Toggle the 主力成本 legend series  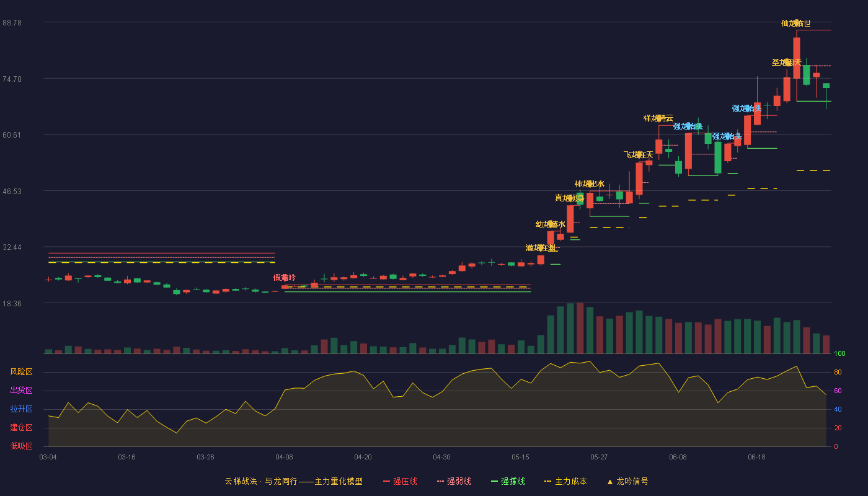(x=565, y=481)
